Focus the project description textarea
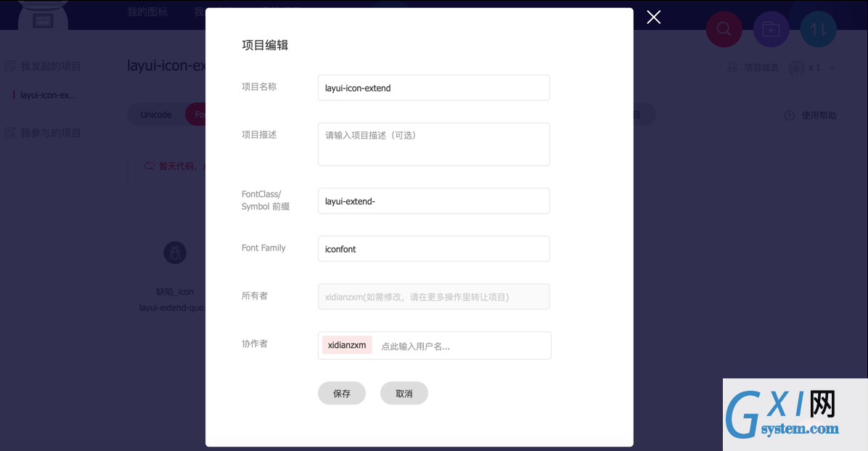The height and width of the screenshot is (451, 868). coord(433,144)
